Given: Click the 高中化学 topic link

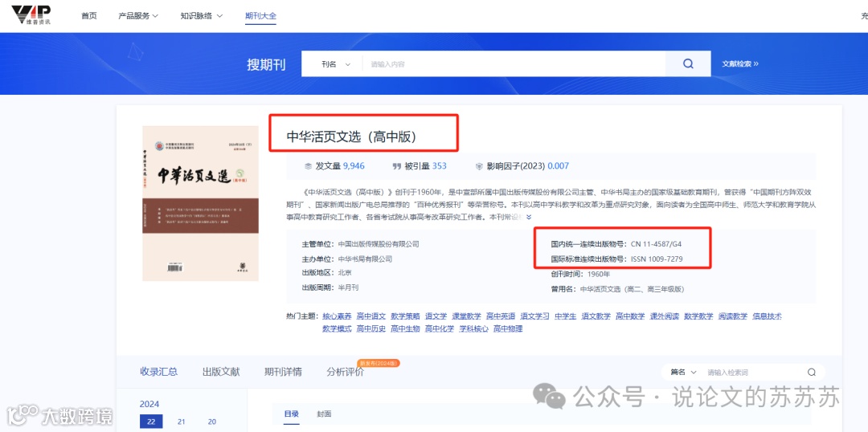Looking at the screenshot, I should [440, 328].
